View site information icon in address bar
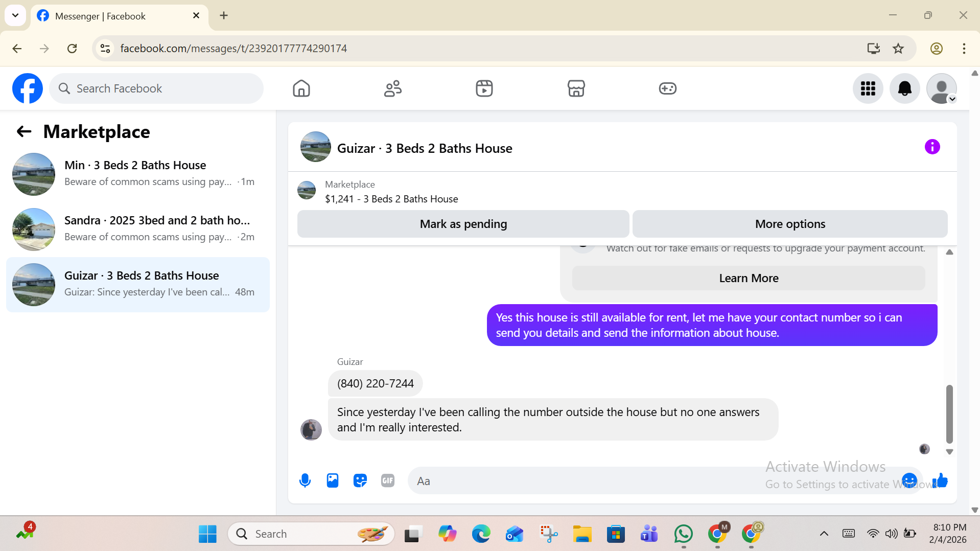 (x=105, y=49)
